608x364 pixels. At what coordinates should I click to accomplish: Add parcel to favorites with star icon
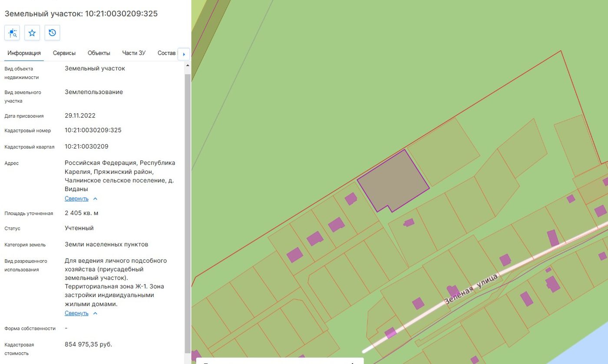(32, 33)
